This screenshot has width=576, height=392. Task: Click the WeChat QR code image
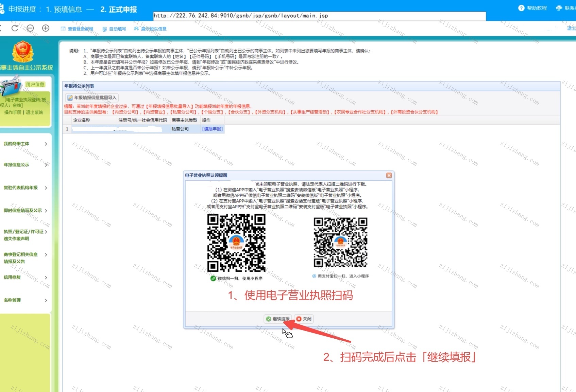[236, 243]
